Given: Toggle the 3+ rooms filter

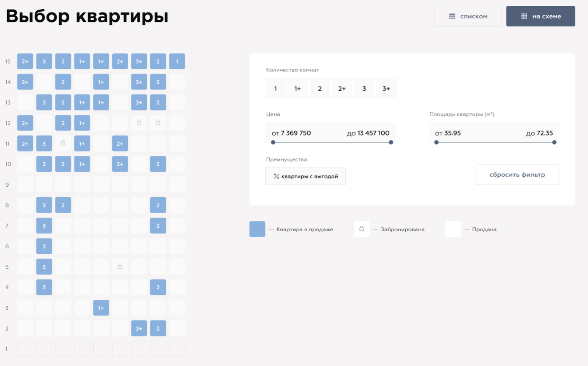Looking at the screenshot, I should 386,88.
